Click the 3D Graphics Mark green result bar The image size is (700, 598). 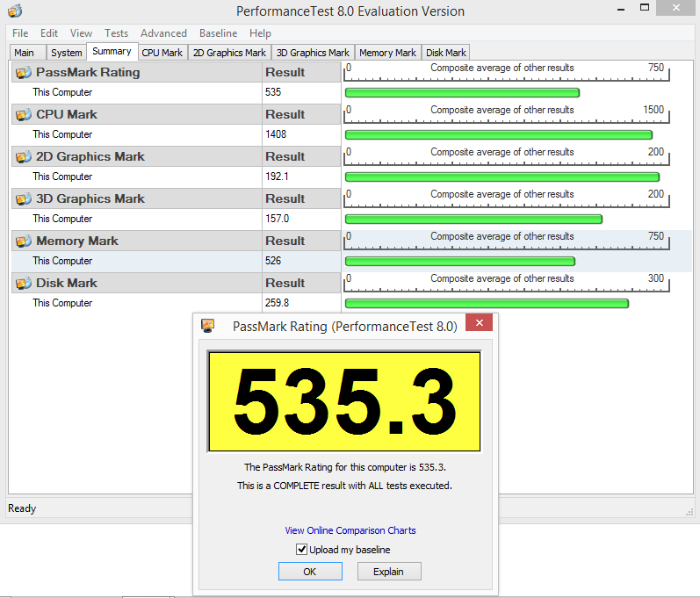coord(473,220)
